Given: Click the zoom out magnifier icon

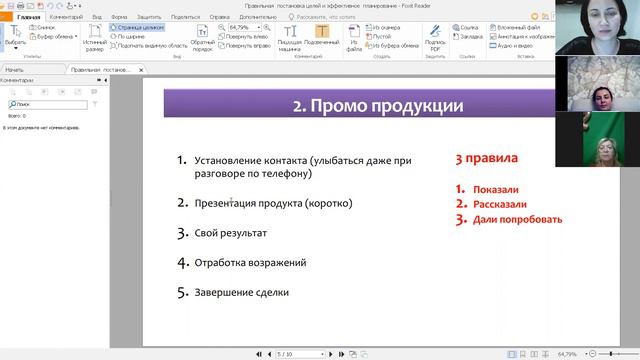Looking at the screenshot, I should (222, 27).
